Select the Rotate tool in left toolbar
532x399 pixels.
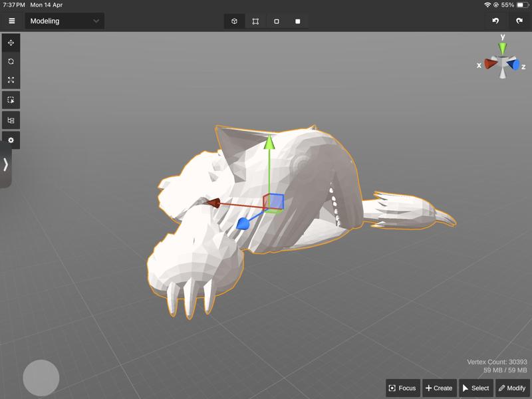[x=11, y=61]
